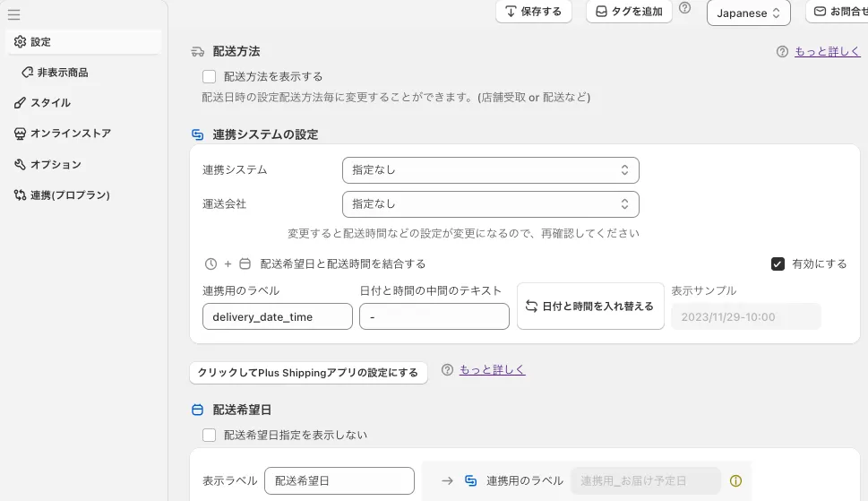
Task: Open スタイル in the sidebar
Action: click(x=50, y=103)
